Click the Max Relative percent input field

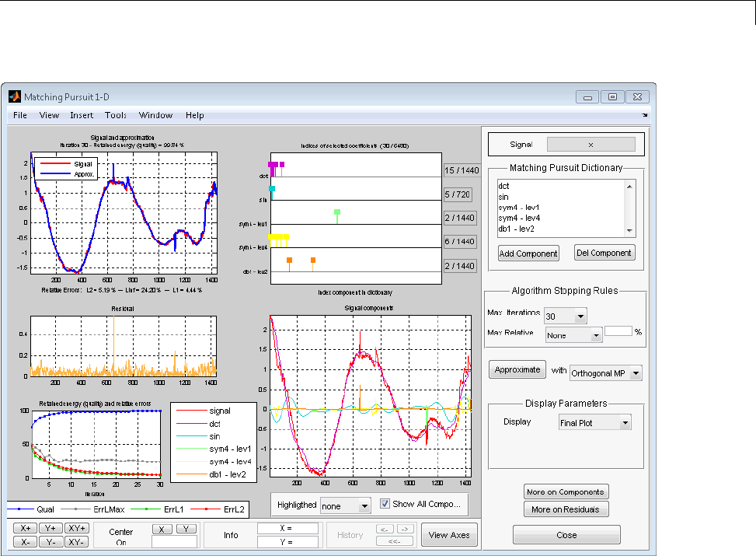(618, 331)
